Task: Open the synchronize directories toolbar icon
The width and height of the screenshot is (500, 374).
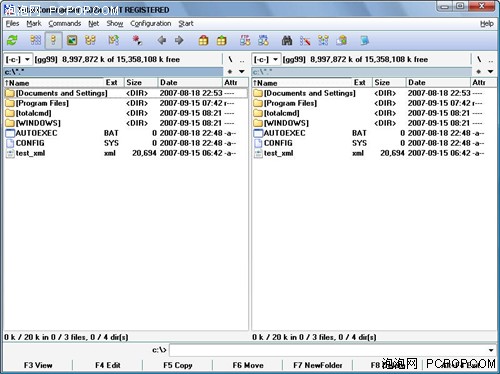Action: click(323, 41)
